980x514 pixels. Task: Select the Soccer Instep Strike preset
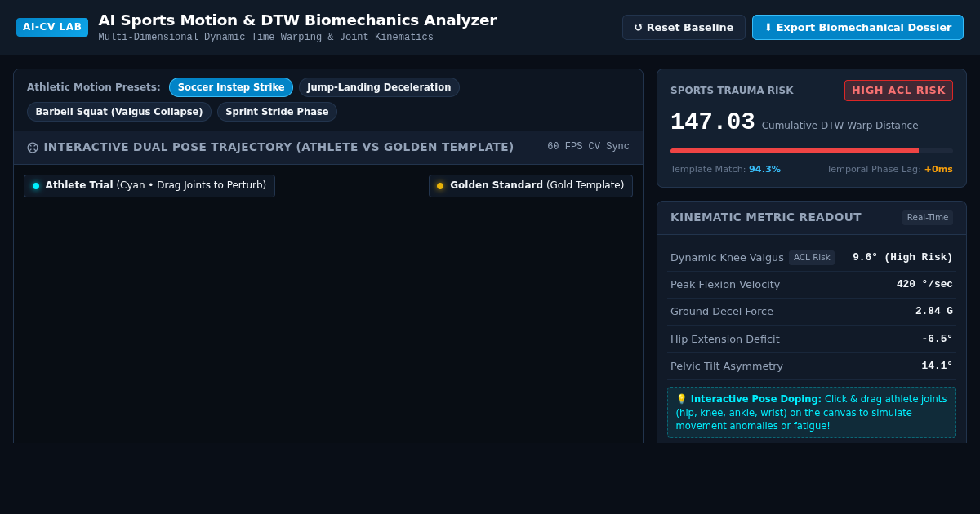231,87
